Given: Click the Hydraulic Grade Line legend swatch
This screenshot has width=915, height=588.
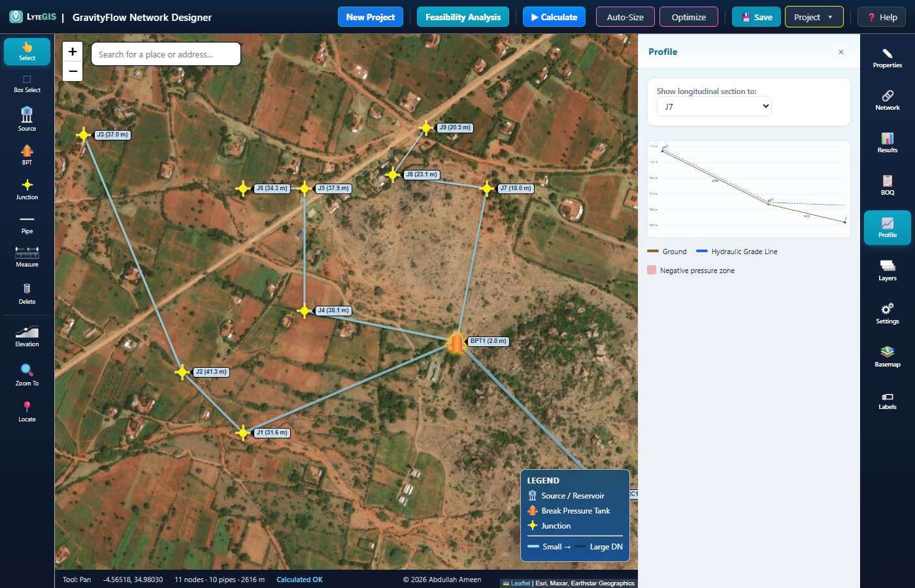Looking at the screenshot, I should (702, 252).
